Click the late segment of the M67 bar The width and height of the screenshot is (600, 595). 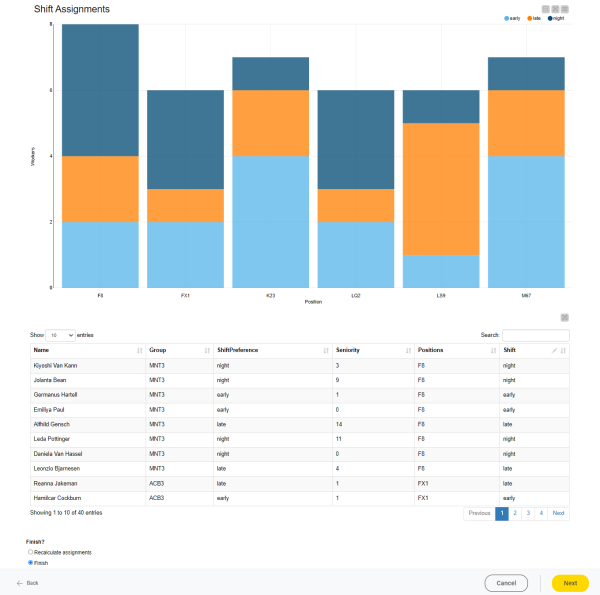(526, 123)
